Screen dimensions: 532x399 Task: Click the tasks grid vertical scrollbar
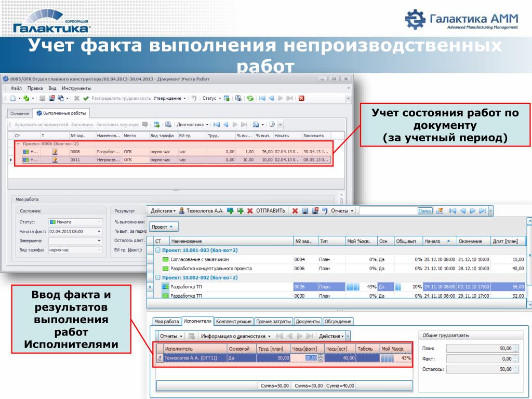529,263
